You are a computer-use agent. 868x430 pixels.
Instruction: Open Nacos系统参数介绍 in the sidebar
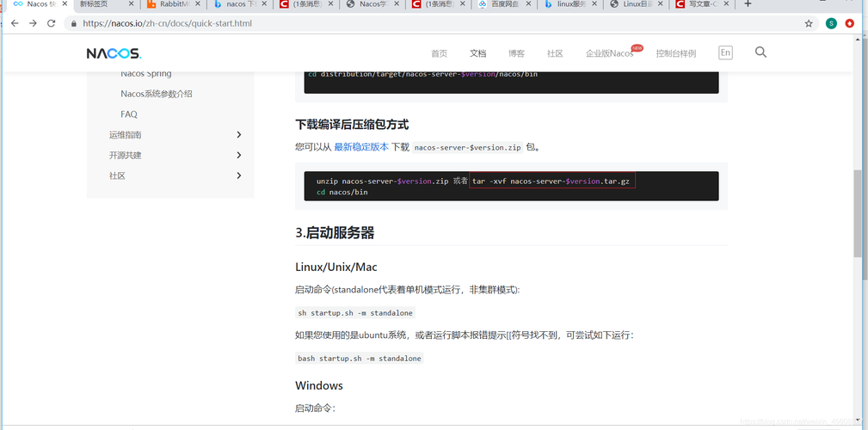(x=157, y=94)
